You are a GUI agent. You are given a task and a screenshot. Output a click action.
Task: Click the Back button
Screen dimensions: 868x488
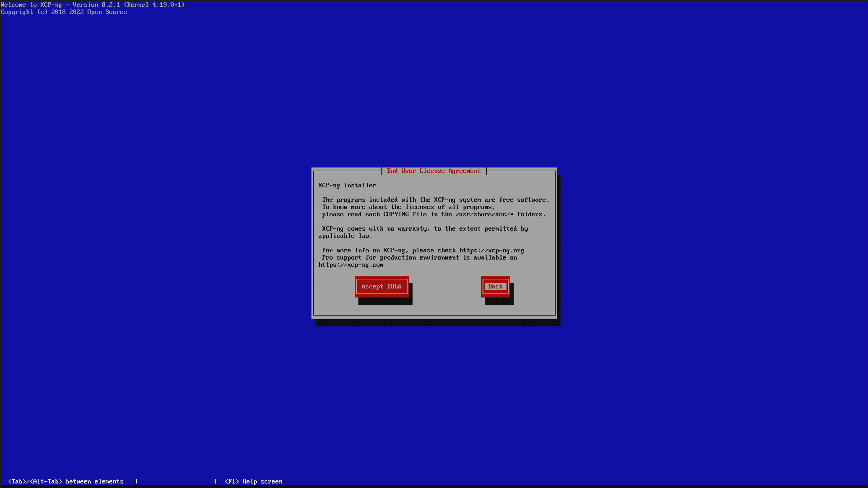click(495, 287)
